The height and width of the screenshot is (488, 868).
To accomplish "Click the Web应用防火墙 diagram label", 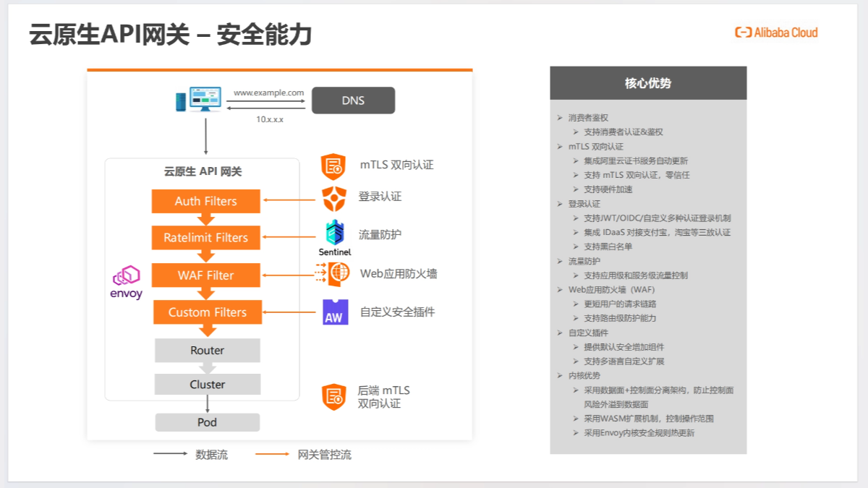I will (398, 273).
